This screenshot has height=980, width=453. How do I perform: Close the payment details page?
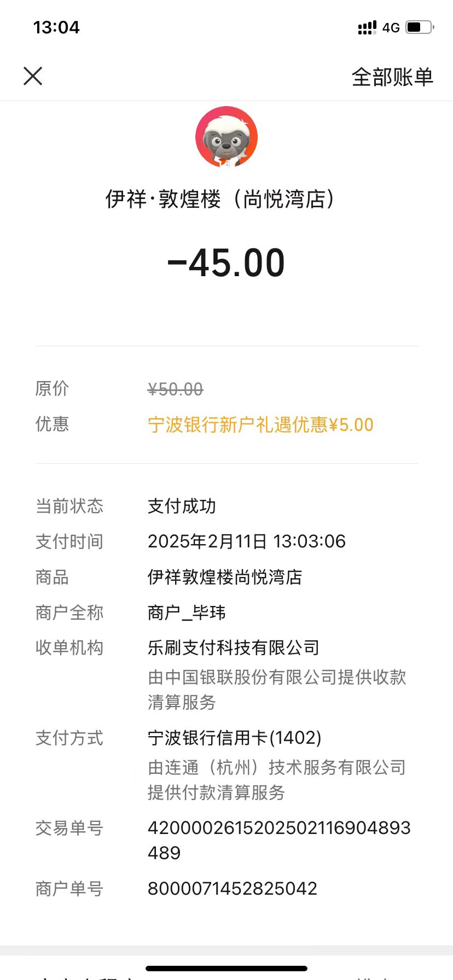33,76
